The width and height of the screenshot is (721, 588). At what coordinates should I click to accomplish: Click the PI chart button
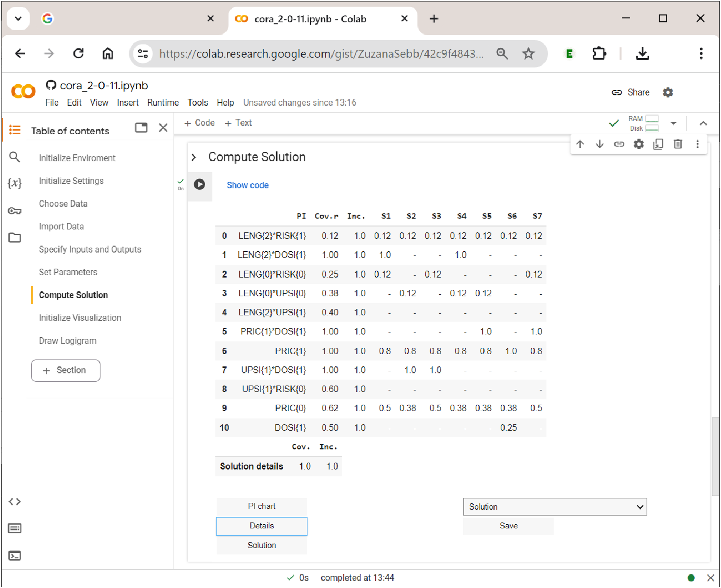pyautogui.click(x=261, y=506)
